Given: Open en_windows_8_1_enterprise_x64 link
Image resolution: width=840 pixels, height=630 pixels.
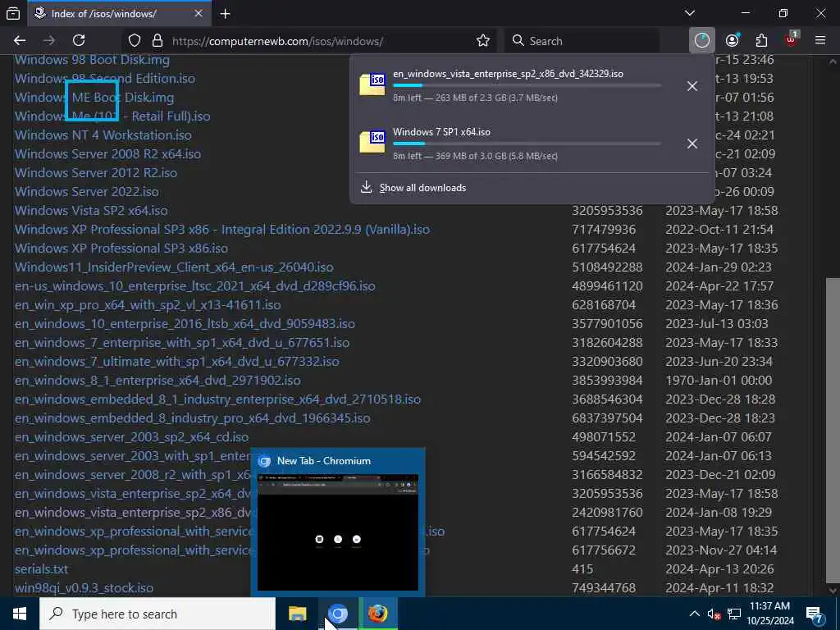Looking at the screenshot, I should [157, 380].
